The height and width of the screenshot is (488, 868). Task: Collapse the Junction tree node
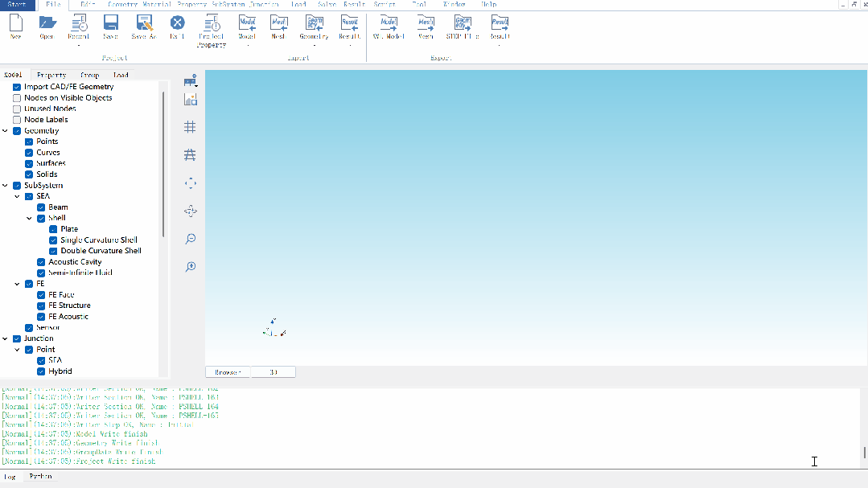click(5, 338)
